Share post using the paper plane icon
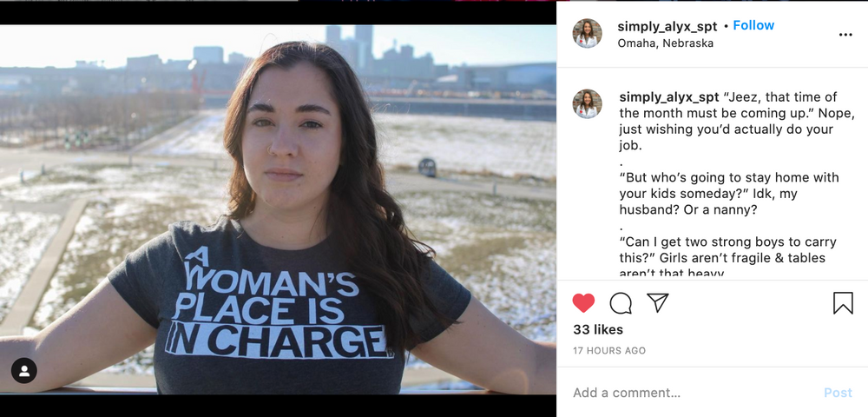 (x=658, y=302)
